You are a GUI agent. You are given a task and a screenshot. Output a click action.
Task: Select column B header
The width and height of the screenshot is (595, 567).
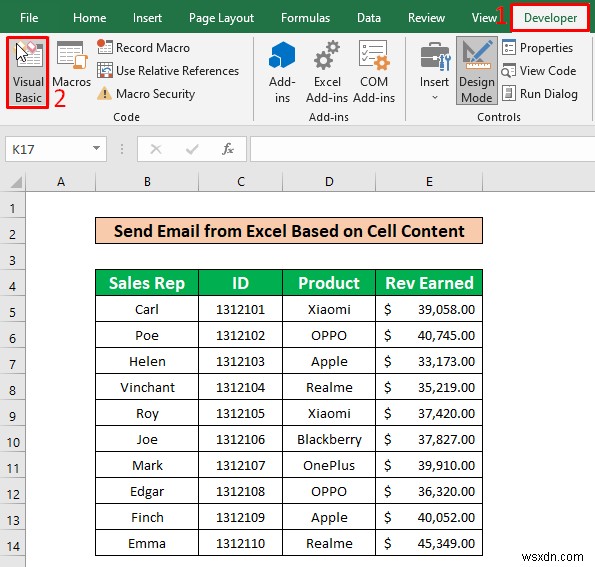(147, 182)
